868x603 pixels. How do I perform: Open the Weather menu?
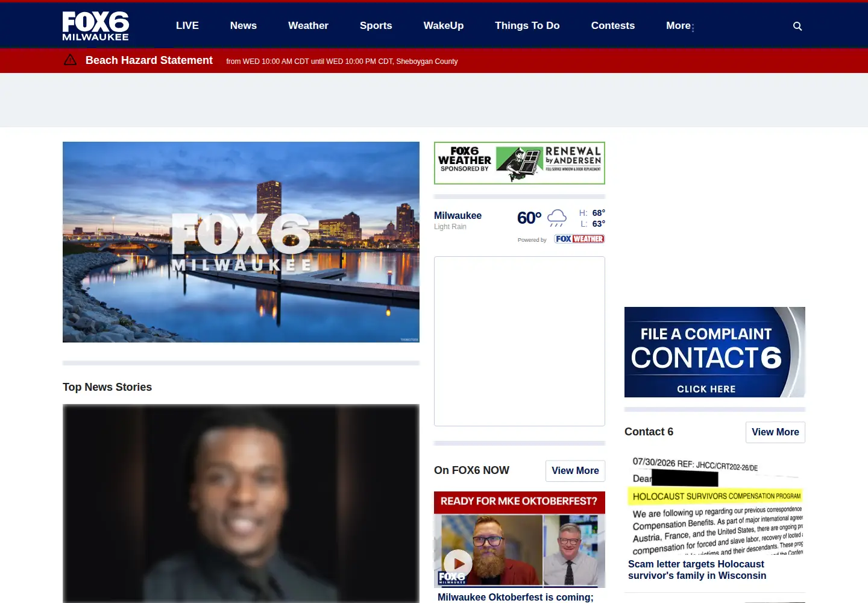click(x=308, y=26)
